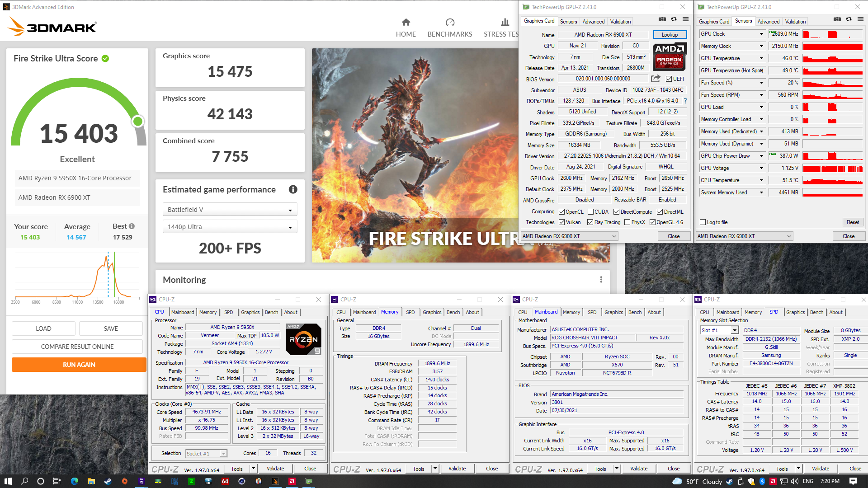The image size is (868, 488).
Task: Click the Fire Strike Ultra verified checkmark icon
Action: (105, 58)
